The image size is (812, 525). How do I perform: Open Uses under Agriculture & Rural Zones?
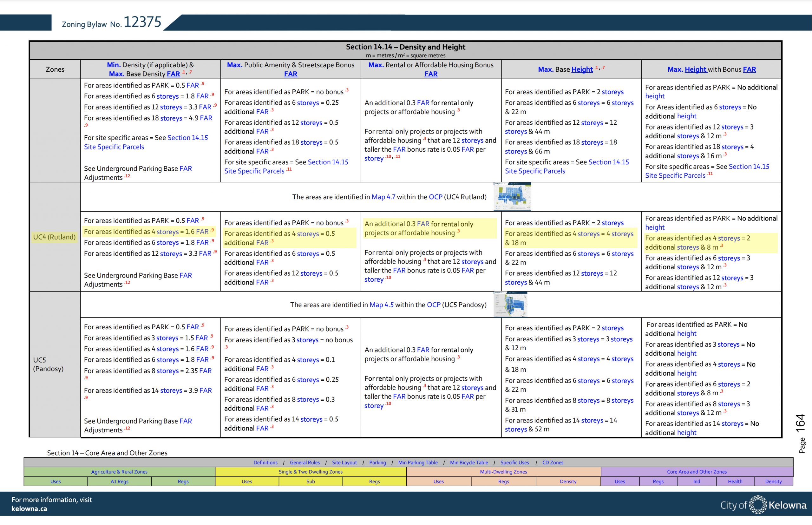pos(56,481)
